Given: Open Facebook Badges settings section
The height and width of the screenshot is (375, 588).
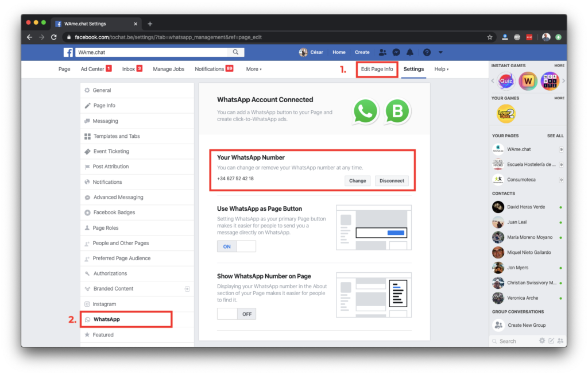Looking at the screenshot, I should point(137,212).
